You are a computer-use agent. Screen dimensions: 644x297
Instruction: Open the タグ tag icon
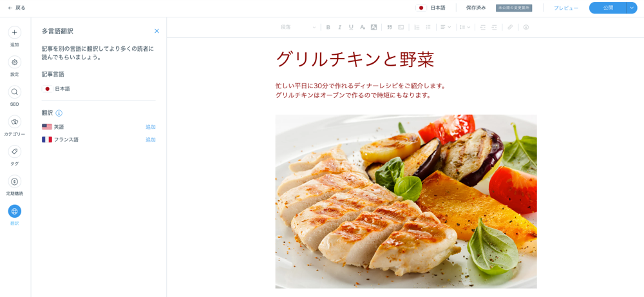click(x=14, y=151)
